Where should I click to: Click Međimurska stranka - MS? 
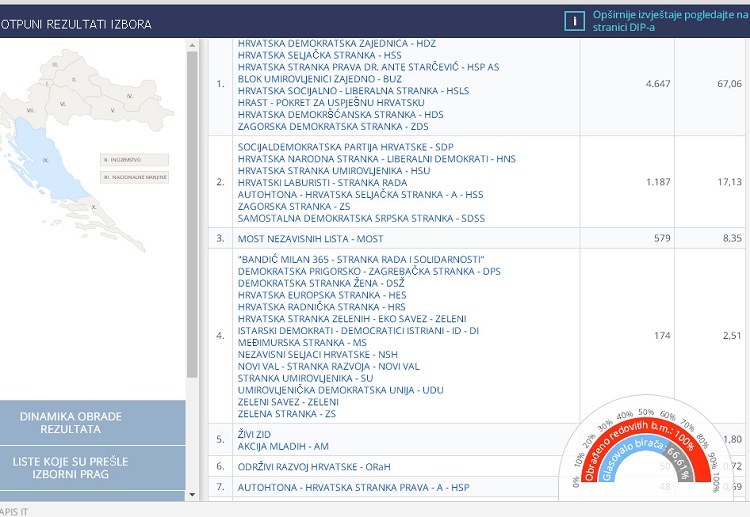pyautogui.click(x=302, y=342)
